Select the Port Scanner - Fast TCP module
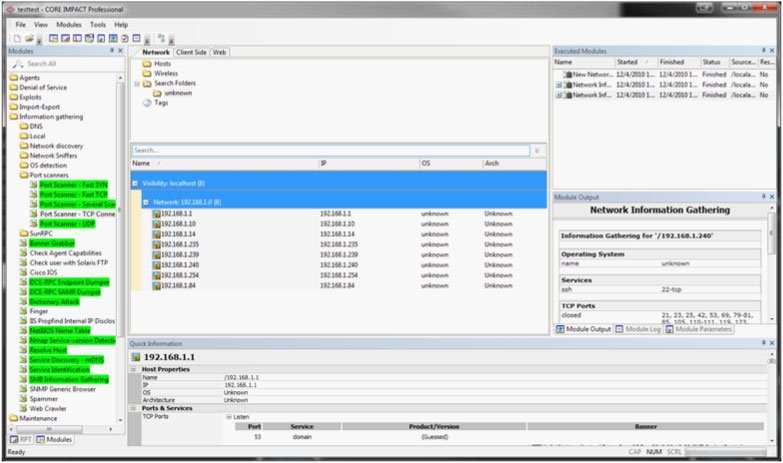This screenshot has width=783, height=463. coord(73,194)
